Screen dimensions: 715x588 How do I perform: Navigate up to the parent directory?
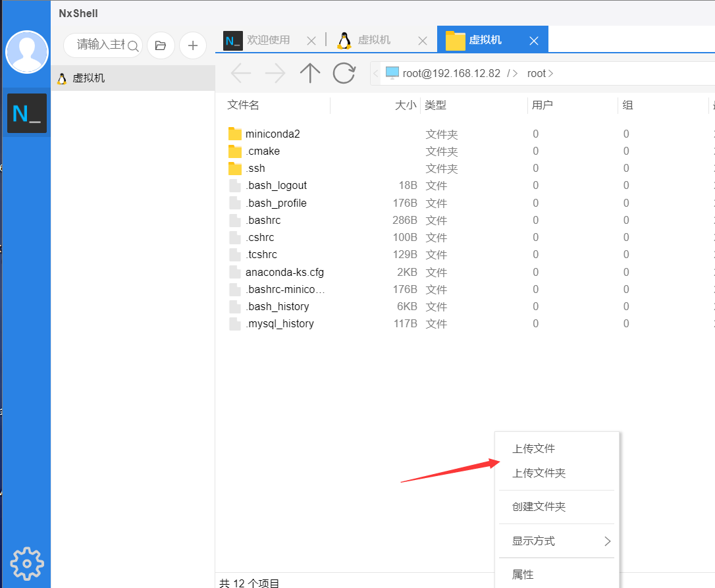point(309,73)
